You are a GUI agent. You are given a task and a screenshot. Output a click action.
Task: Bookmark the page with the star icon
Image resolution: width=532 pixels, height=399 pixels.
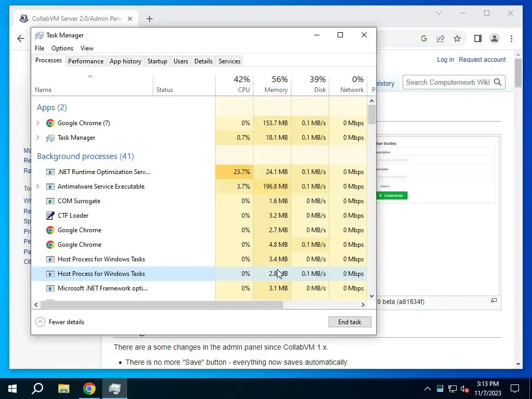click(x=457, y=38)
